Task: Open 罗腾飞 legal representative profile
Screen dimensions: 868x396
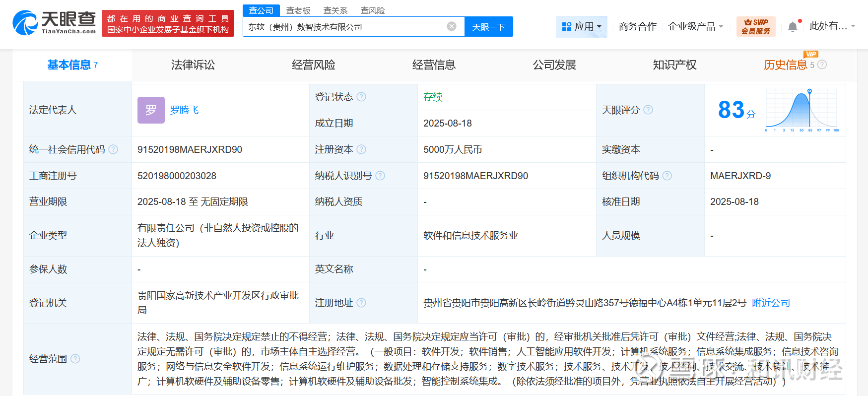Action: (184, 110)
